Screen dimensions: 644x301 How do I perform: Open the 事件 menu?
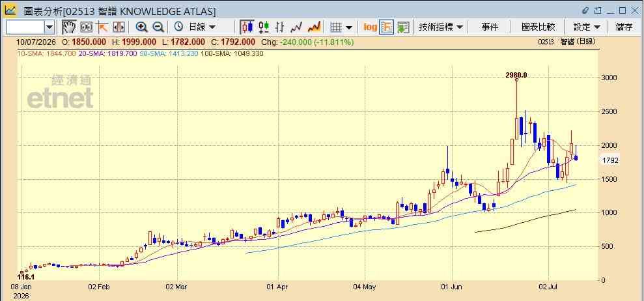pyautogui.click(x=490, y=27)
